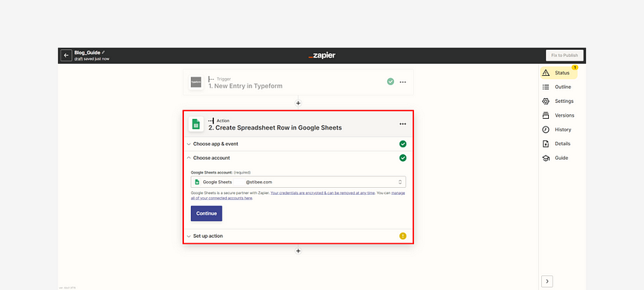Collapse the Choose account section
This screenshot has width=644, height=290.
point(298,158)
